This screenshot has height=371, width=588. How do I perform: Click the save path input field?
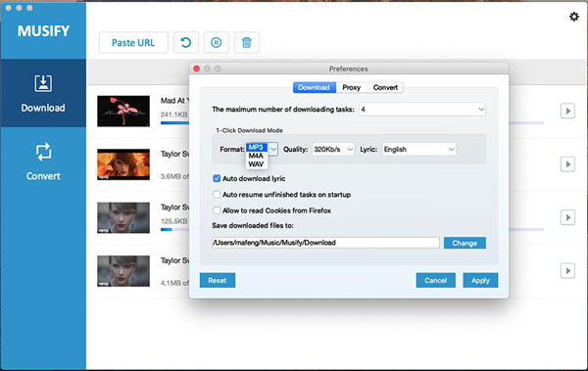(325, 243)
